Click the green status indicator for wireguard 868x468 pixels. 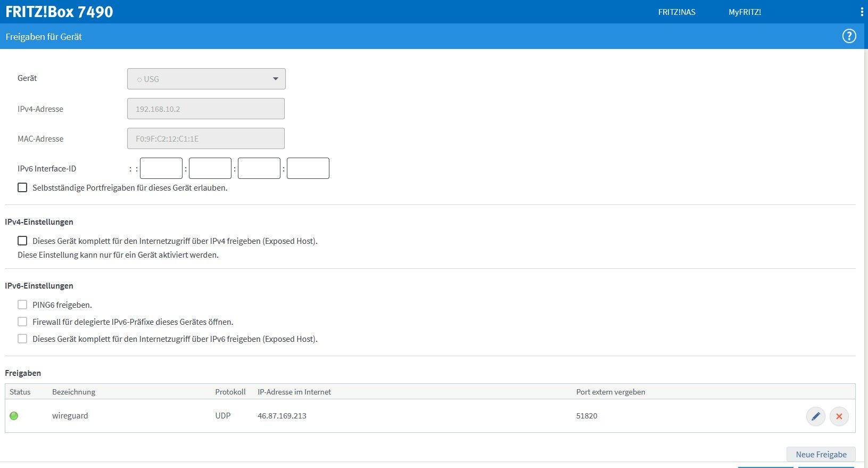coord(14,416)
